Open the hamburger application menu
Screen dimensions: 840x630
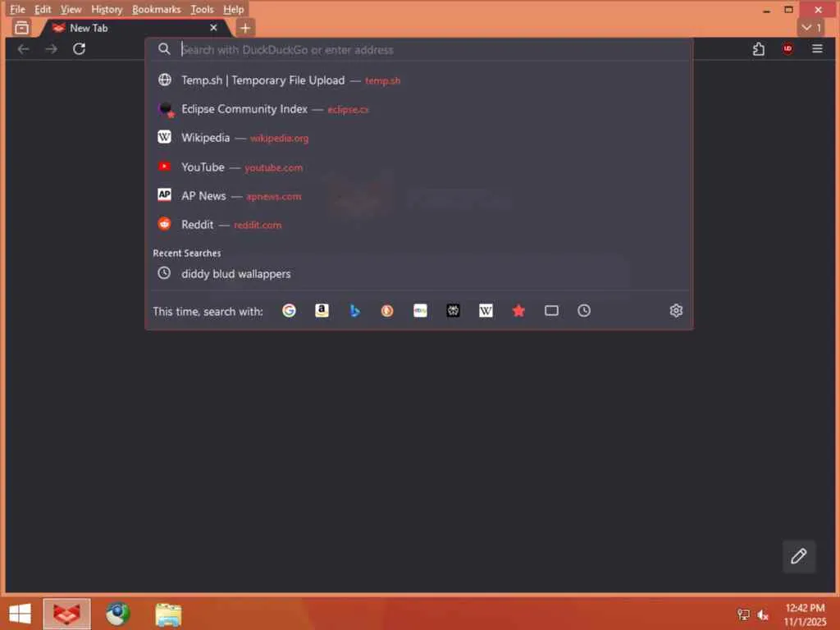click(817, 49)
